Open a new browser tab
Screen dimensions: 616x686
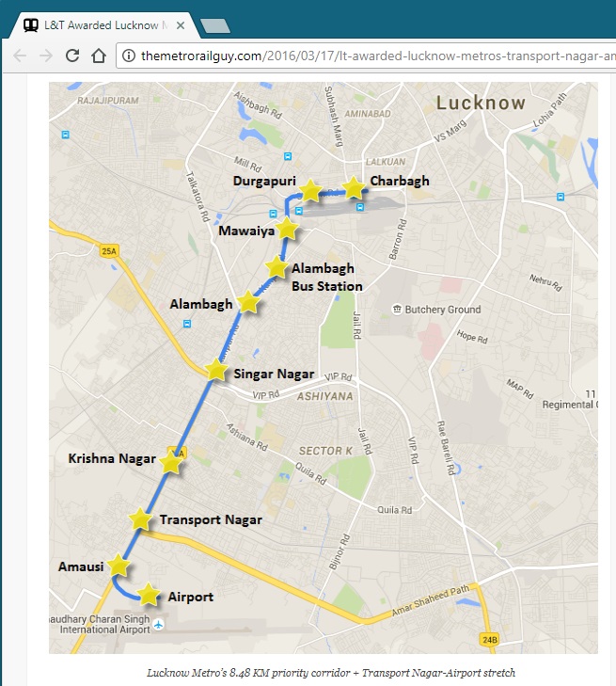click(x=215, y=25)
